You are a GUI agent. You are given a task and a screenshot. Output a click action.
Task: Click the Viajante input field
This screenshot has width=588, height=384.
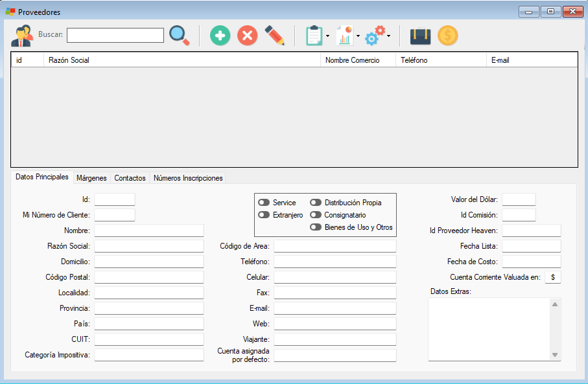(335, 339)
